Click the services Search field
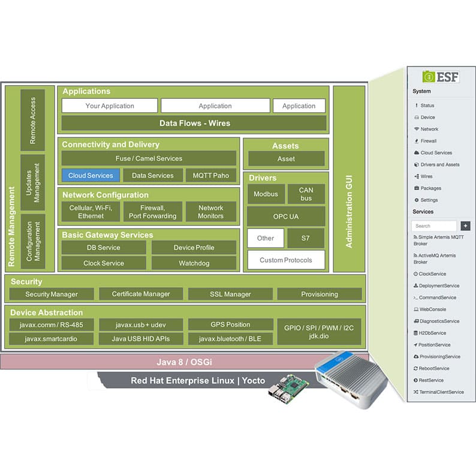The height and width of the screenshot is (476, 476). 434,226
